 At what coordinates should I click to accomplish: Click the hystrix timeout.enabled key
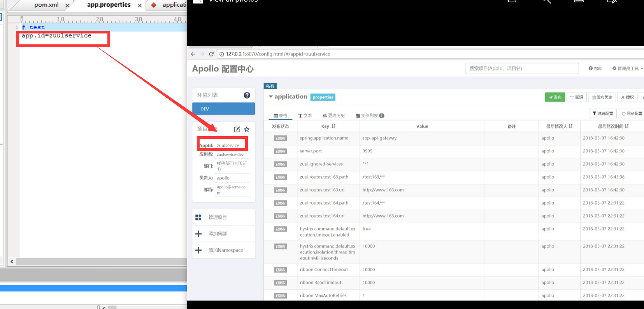(328, 232)
